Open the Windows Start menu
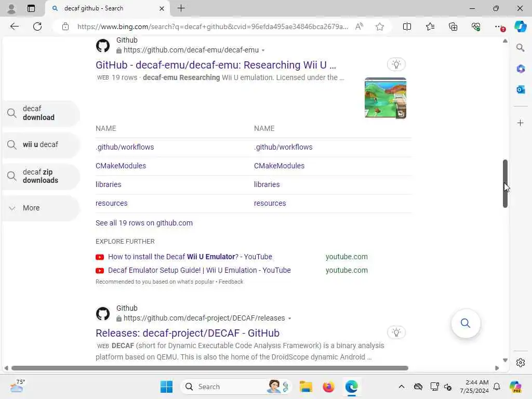 click(166, 387)
